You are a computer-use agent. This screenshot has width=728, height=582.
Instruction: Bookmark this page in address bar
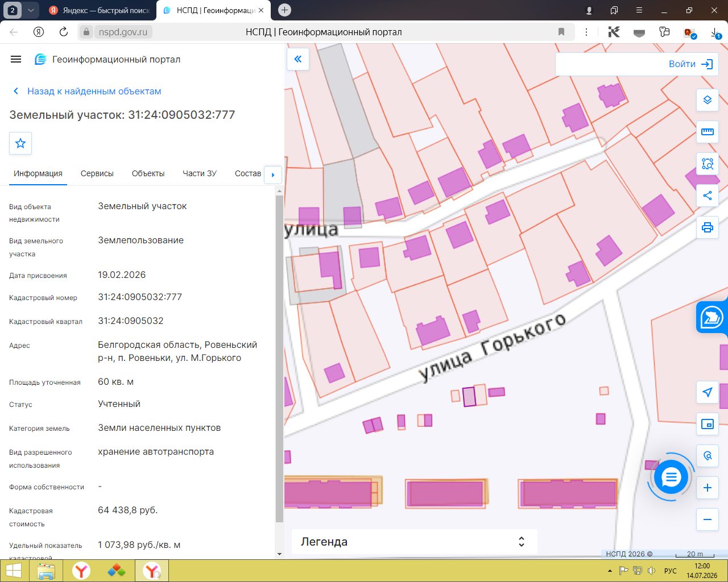click(561, 32)
